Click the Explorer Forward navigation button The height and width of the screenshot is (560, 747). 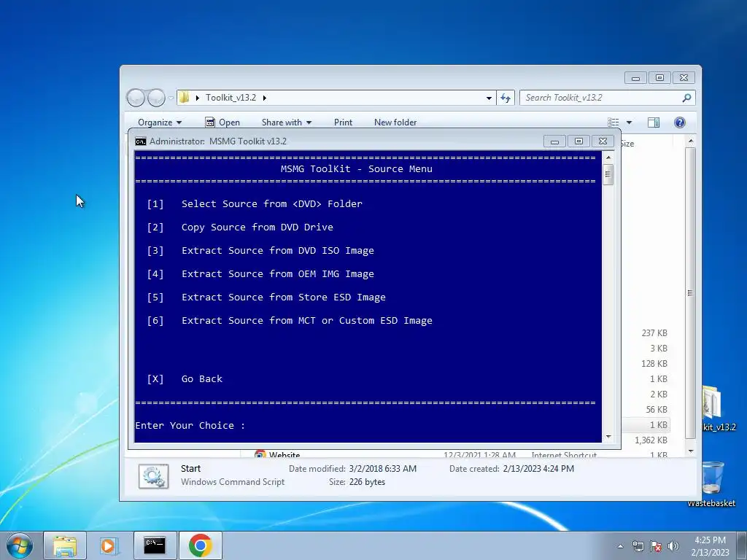[x=156, y=98]
